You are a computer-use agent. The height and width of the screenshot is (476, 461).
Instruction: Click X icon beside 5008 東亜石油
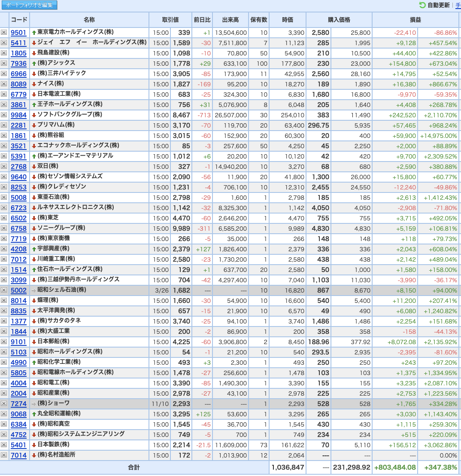4,197
